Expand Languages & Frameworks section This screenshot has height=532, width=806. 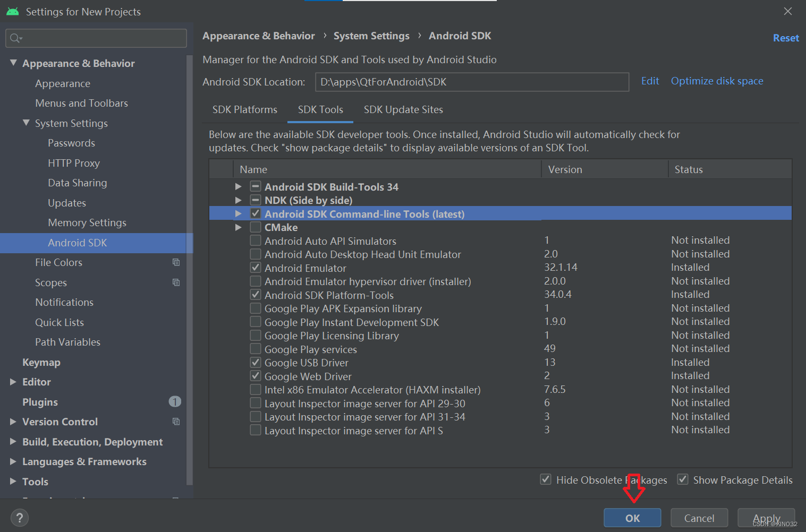tap(13, 461)
